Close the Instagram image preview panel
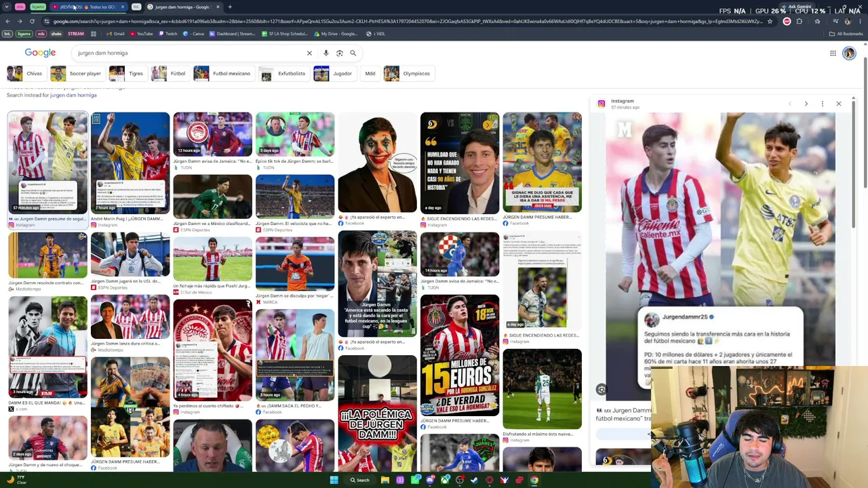The image size is (868, 488). coord(839,104)
